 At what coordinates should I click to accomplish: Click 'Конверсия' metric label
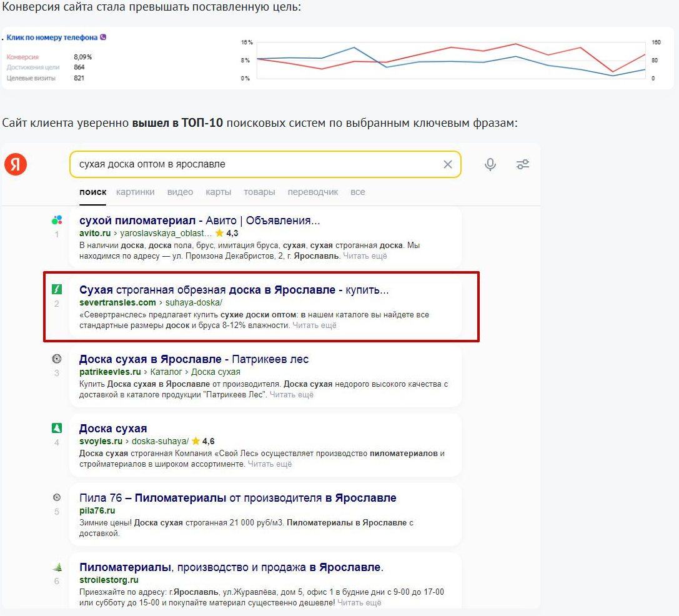pyautogui.click(x=22, y=57)
